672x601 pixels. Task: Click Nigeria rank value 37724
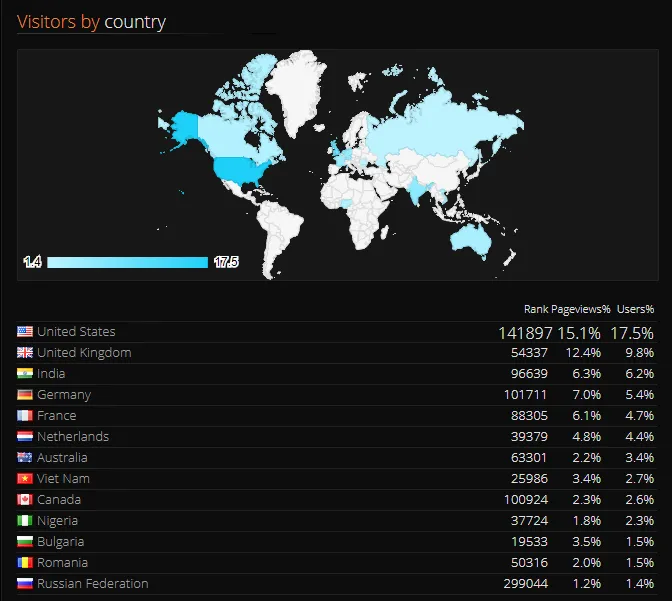pos(529,521)
